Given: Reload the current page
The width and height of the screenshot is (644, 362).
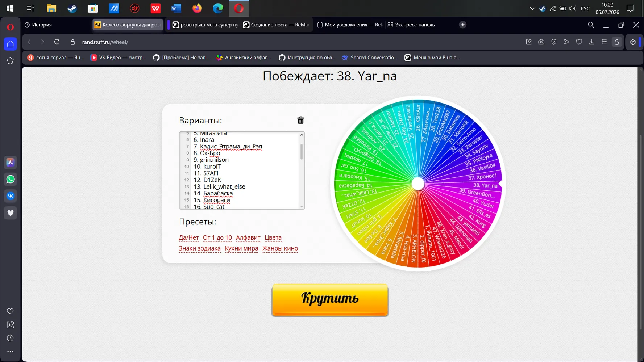Looking at the screenshot, I should (x=57, y=42).
